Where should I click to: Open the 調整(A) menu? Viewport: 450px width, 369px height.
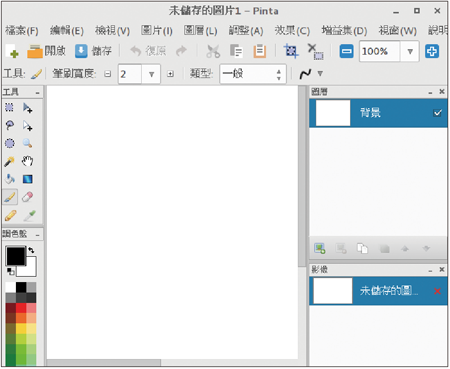(246, 31)
